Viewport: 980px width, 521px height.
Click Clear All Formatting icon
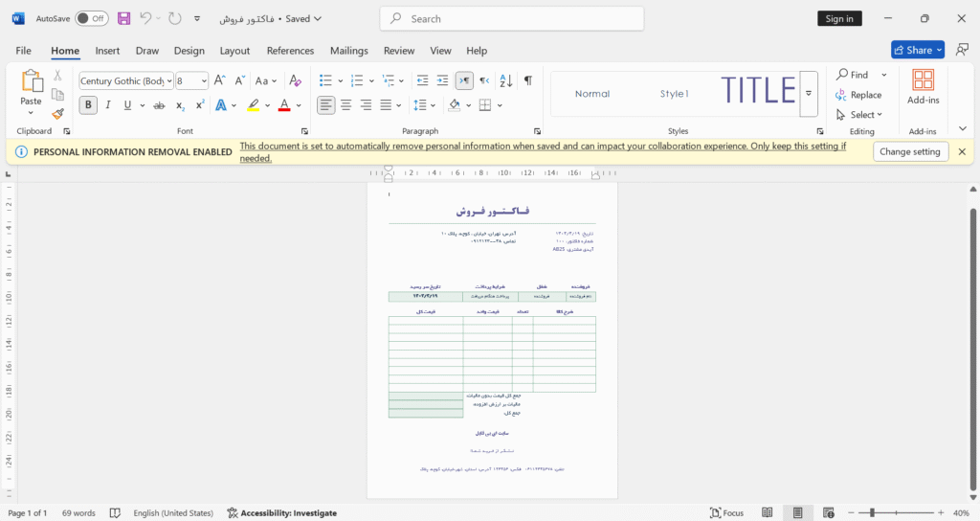pos(295,80)
